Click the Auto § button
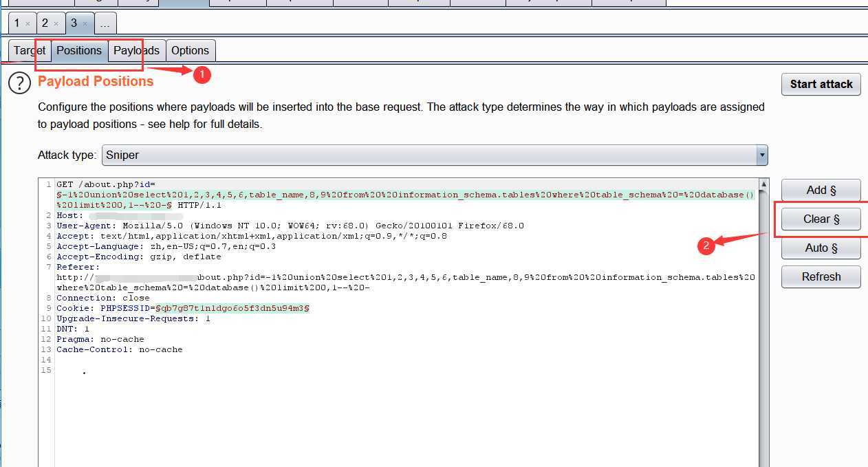The image size is (868, 467). tap(821, 248)
